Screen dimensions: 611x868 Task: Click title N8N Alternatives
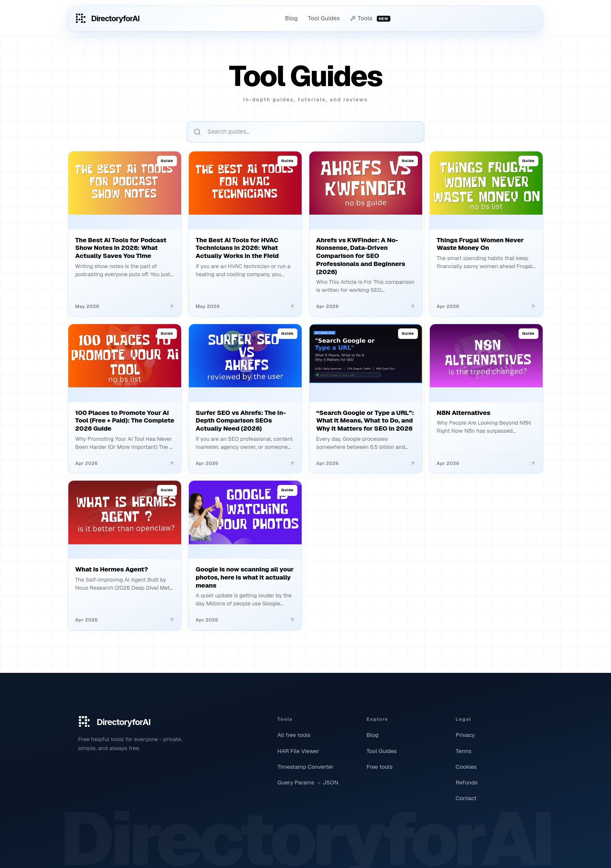(x=463, y=413)
